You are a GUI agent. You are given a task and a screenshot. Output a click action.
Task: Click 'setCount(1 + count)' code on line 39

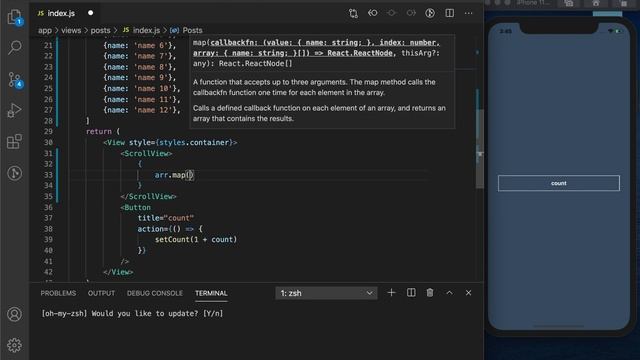click(196, 240)
